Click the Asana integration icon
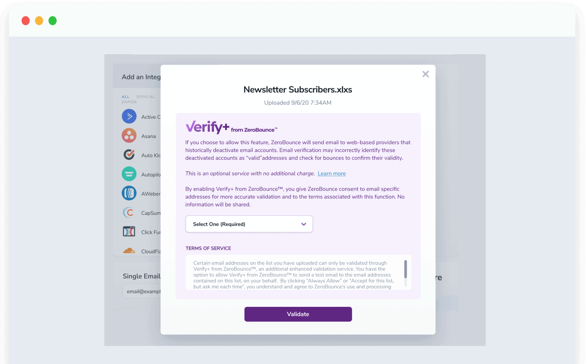This screenshot has height=364, width=588. click(x=129, y=136)
